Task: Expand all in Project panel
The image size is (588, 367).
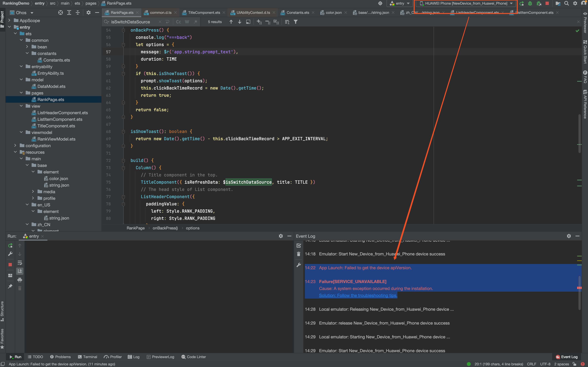Action: point(69,13)
